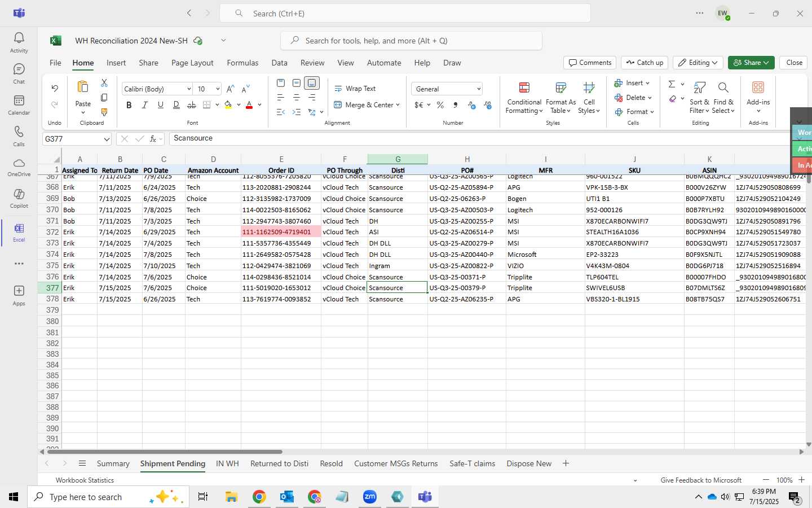
Task: Open the Review ribbon tab
Action: point(312,63)
